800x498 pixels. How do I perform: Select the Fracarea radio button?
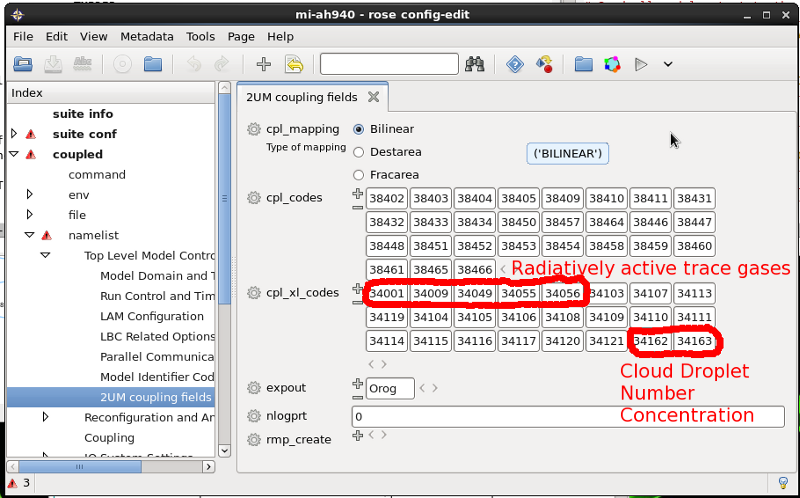(x=359, y=175)
